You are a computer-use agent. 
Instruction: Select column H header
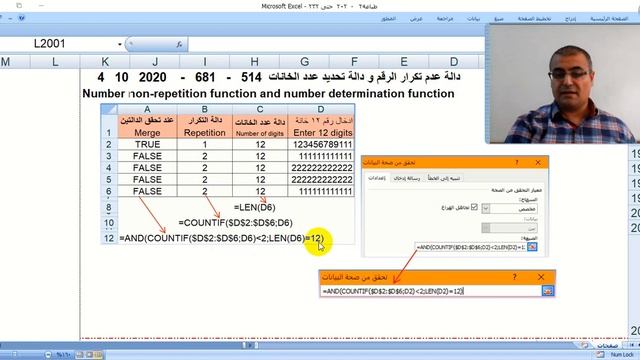coord(254,62)
